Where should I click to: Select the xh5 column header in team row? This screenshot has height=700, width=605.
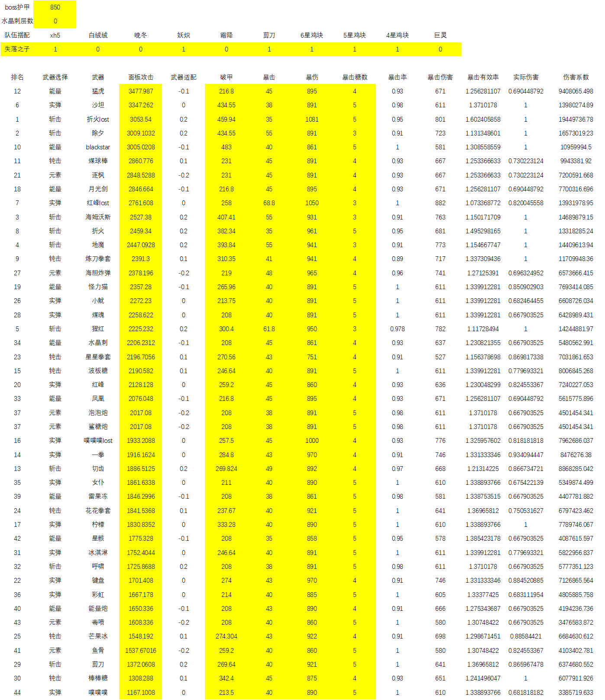click(55, 35)
